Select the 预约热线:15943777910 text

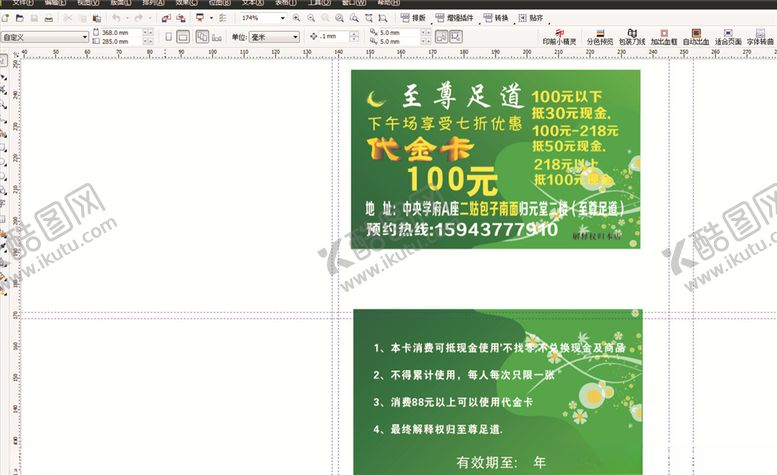coord(462,229)
